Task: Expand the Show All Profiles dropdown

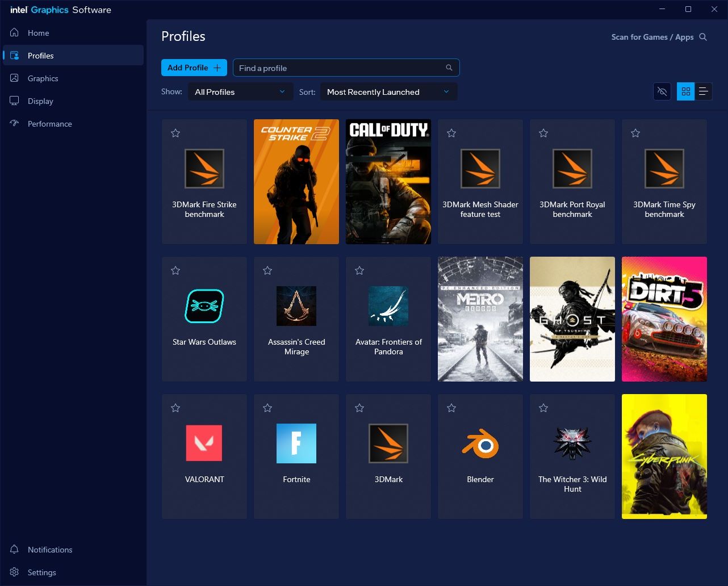Action: 240,92
